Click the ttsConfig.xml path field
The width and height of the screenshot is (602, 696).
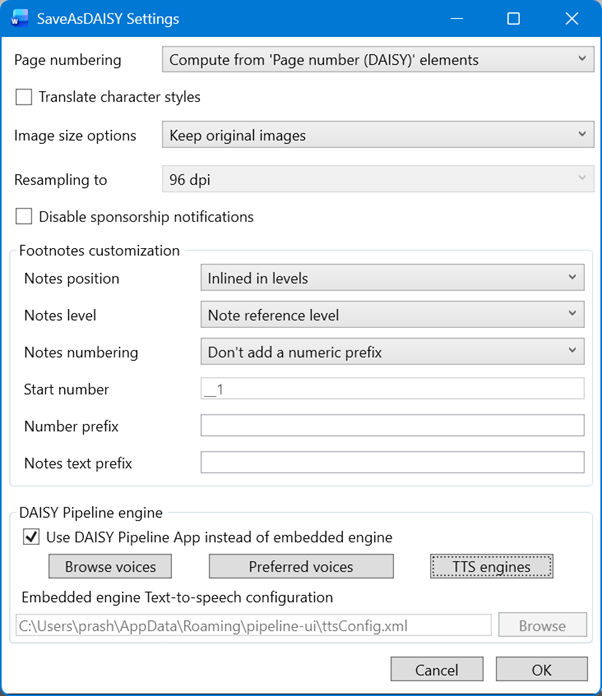tap(253, 625)
